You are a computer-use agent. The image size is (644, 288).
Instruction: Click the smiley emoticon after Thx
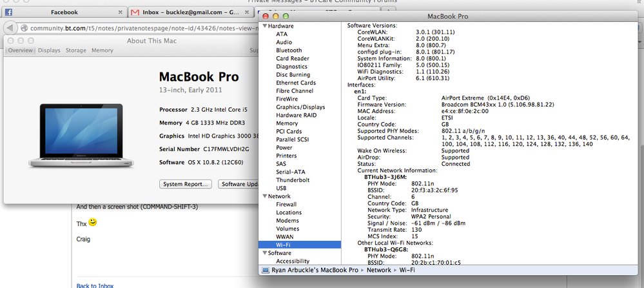coord(93,222)
